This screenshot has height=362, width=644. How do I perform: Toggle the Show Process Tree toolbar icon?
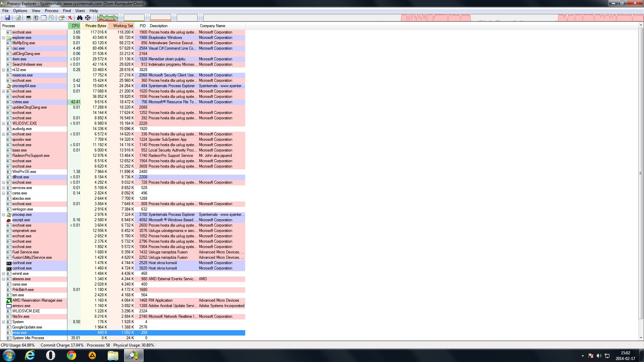36,18
